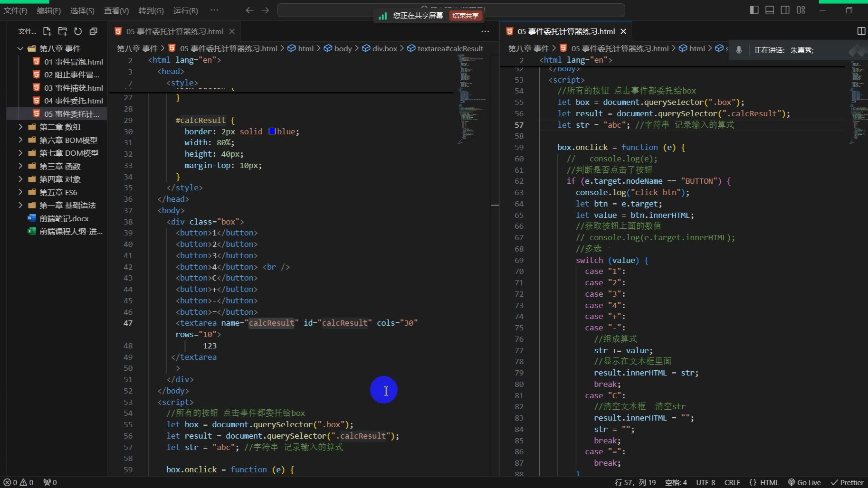Collapse the 第八章 事件 folder
Image resolution: width=868 pixels, height=488 pixels.
[57, 48]
